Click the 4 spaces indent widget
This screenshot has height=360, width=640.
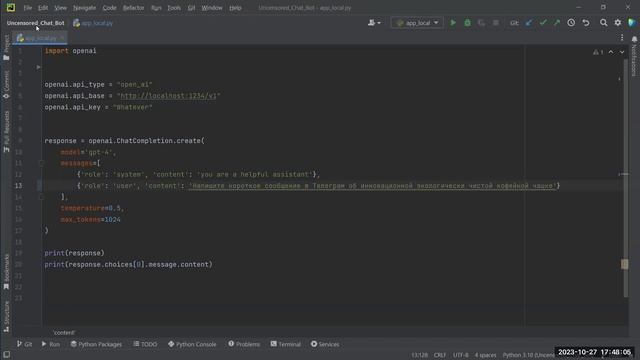(485, 355)
